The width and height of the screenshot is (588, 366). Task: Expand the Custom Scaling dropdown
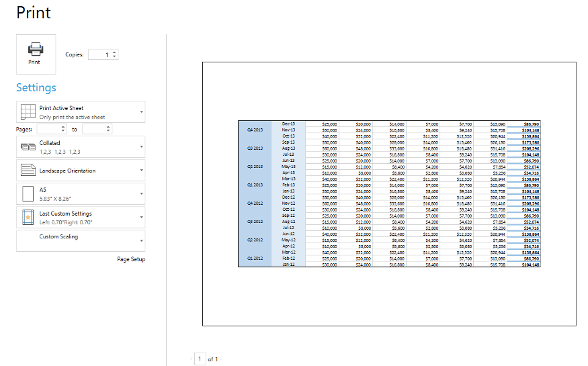[81, 240]
